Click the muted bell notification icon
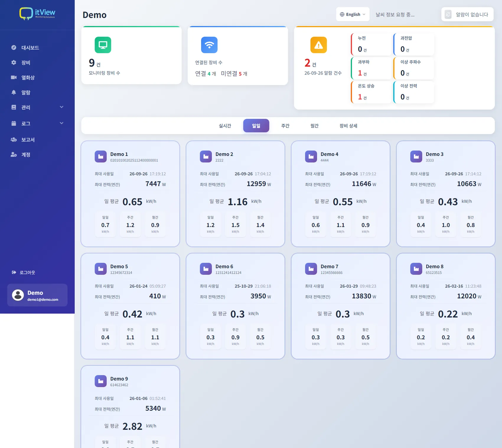The width and height of the screenshot is (502, 448). [x=448, y=14]
